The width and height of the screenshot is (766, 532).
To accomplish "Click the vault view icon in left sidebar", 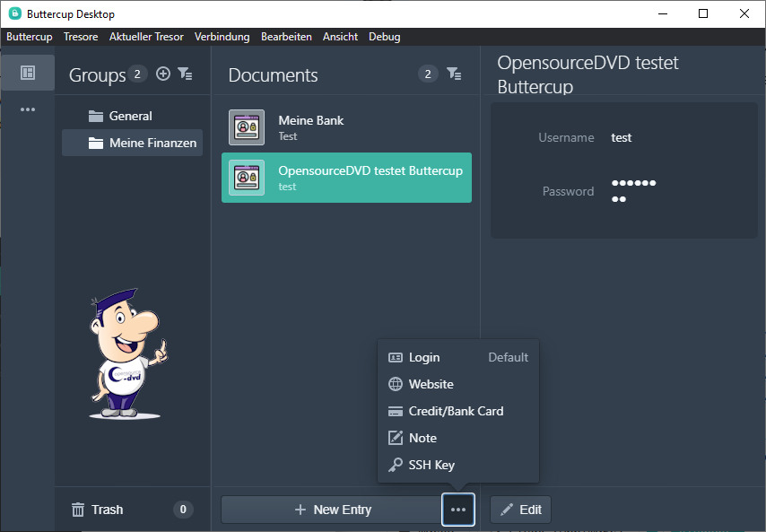I will point(27,73).
